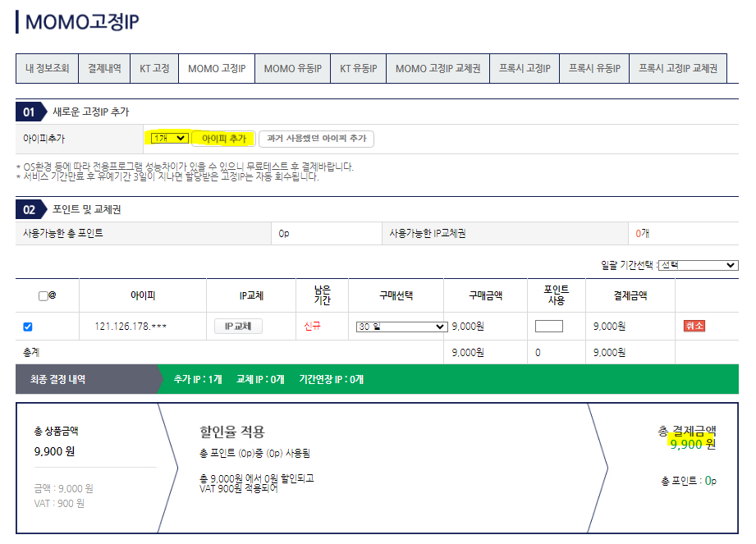Select the KT 고정 tab
Screen dimensions: 756x544
[x=153, y=69]
